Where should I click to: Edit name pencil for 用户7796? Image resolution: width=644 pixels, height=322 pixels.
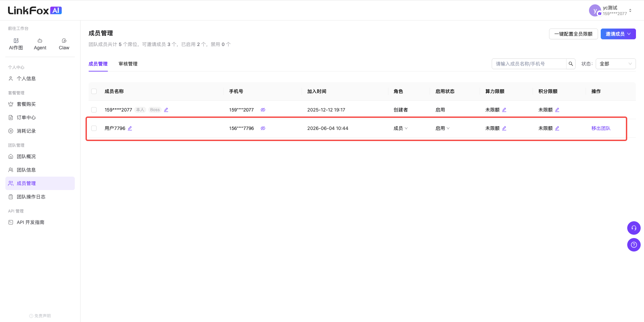point(130,128)
